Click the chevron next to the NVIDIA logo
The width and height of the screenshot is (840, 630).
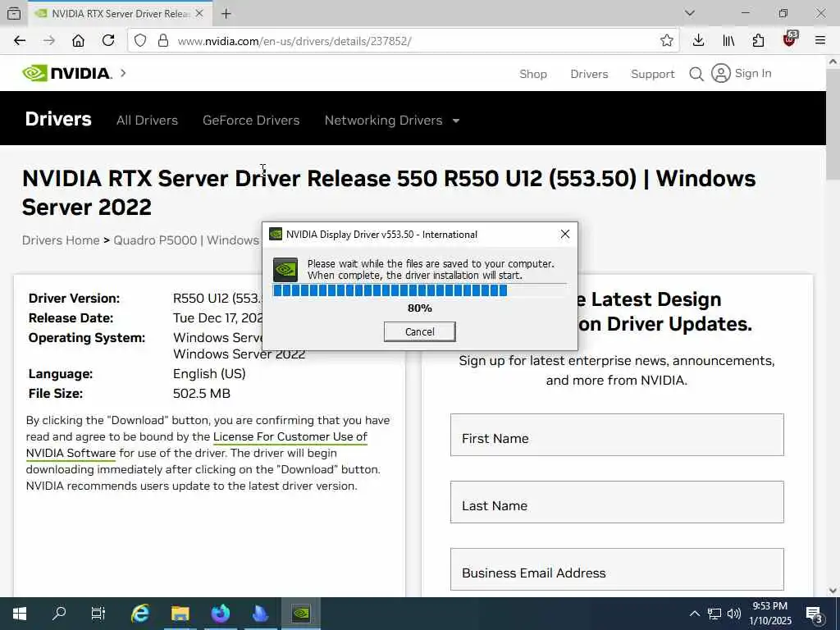tap(123, 73)
